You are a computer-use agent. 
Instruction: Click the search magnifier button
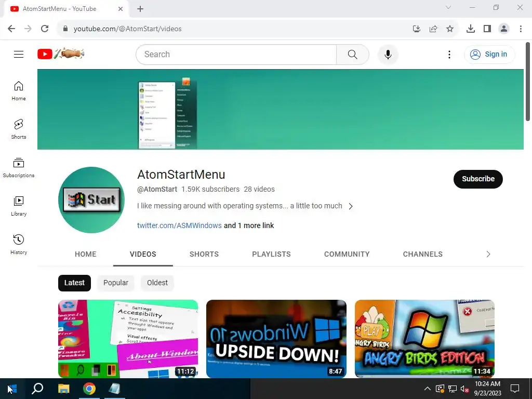pos(353,54)
